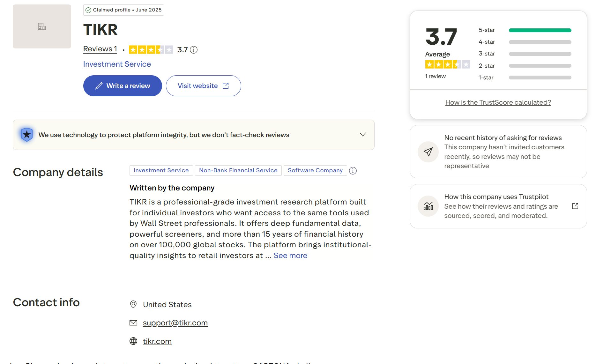Click the Written by the company heading
The height and width of the screenshot is (364, 596).
coord(172,188)
